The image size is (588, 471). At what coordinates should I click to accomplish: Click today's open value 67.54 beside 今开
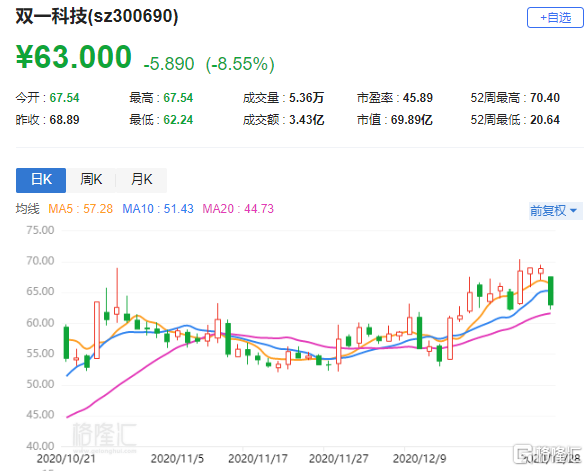pos(64,98)
